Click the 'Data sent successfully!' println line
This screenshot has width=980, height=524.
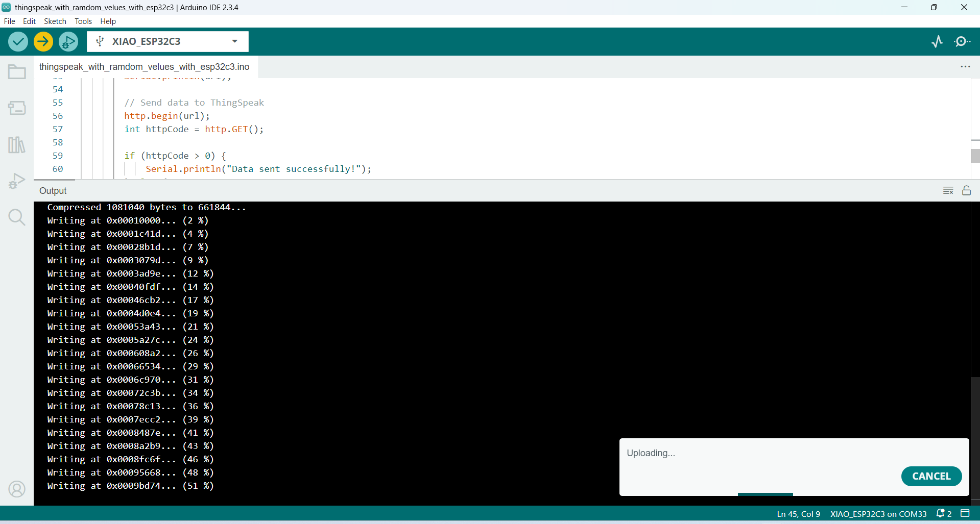(x=258, y=169)
